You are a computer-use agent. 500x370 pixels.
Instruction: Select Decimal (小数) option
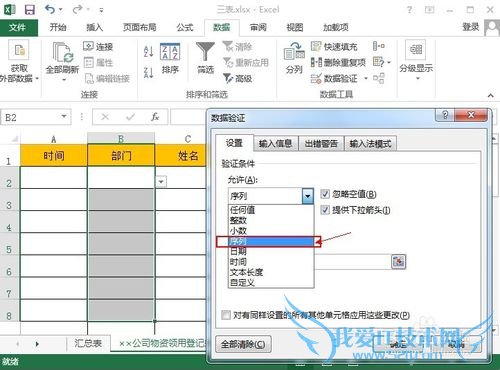click(271, 231)
